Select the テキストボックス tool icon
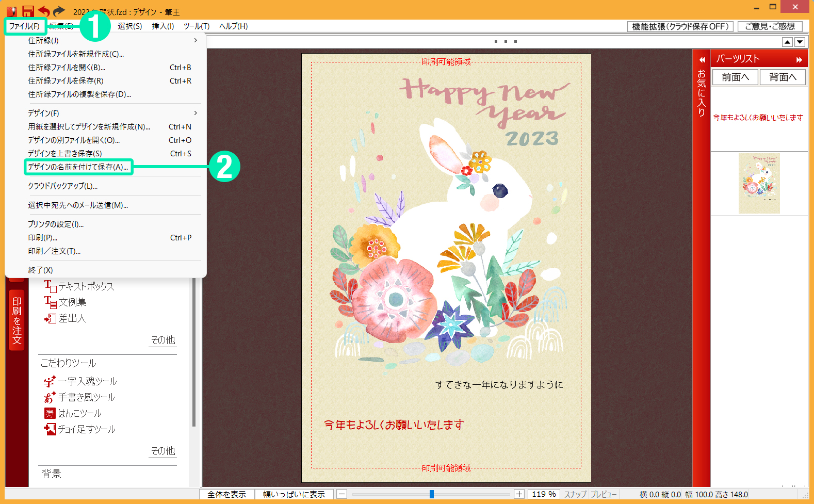Viewport: 814px width, 504px height. click(50, 286)
